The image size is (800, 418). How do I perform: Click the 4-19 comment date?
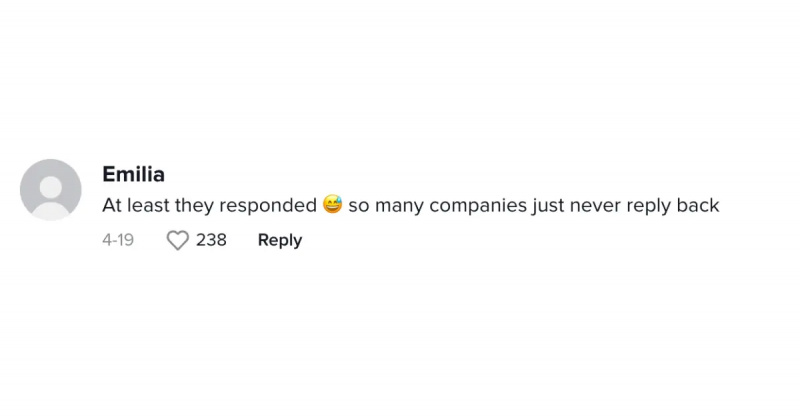118,240
